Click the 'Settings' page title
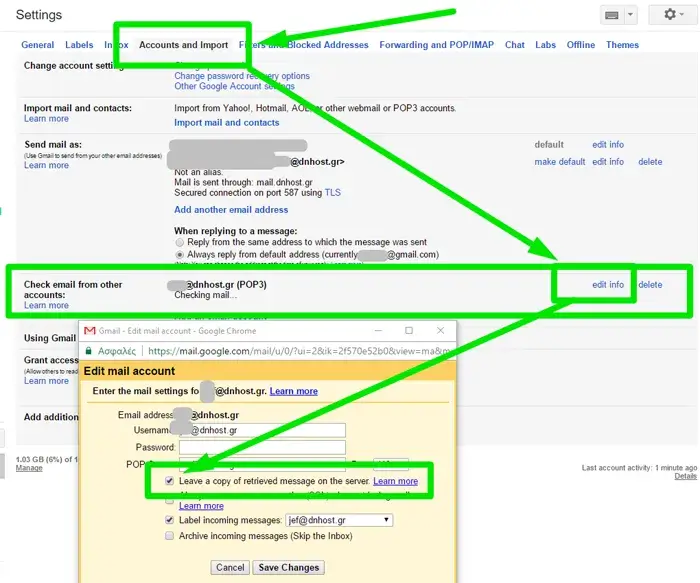This screenshot has width=700, height=583. (39, 15)
